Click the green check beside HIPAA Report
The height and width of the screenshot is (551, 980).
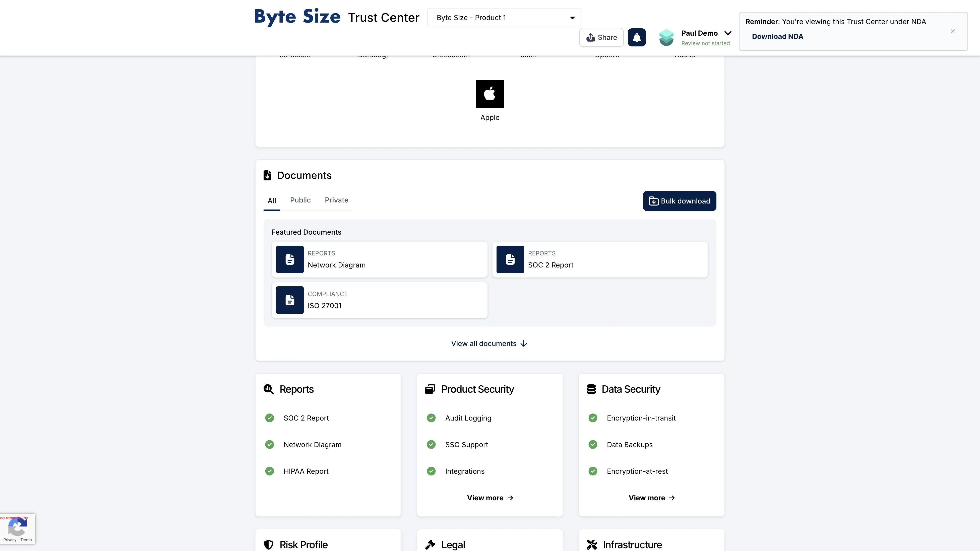269,471
